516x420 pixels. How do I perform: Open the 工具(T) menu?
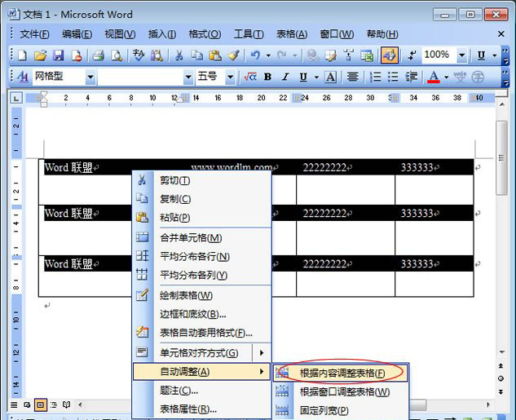(x=249, y=34)
